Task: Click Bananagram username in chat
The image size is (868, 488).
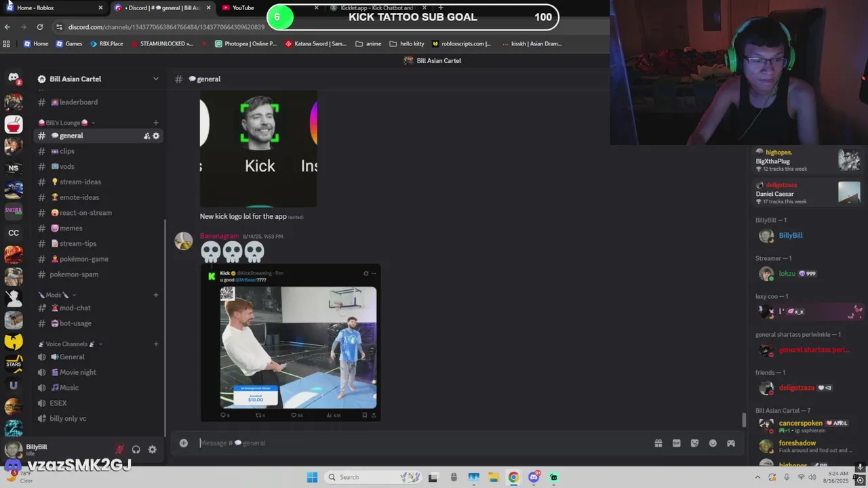Action: [x=219, y=236]
